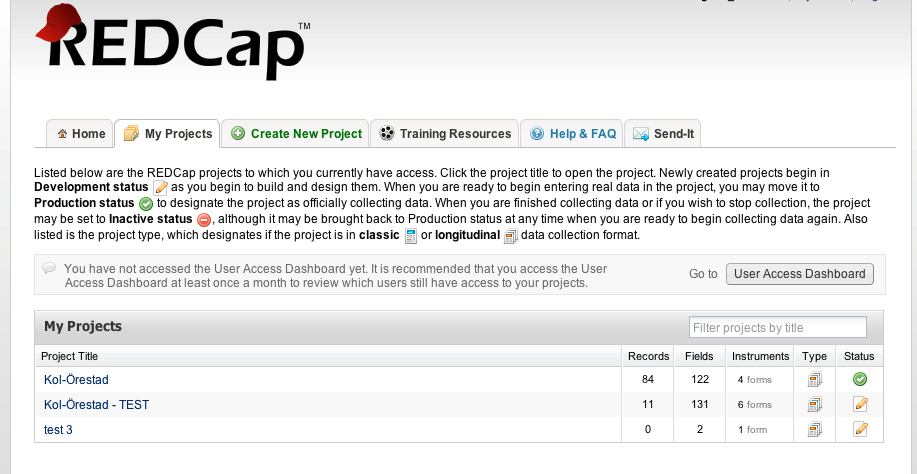This screenshot has height=474, width=917.
Task: Click the type icon for Kol-Örestad - TEST
Action: (x=815, y=404)
